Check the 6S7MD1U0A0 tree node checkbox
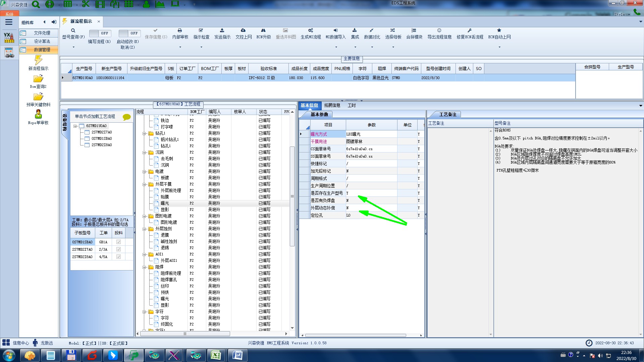Screen dimensions: 644x362 82,126
